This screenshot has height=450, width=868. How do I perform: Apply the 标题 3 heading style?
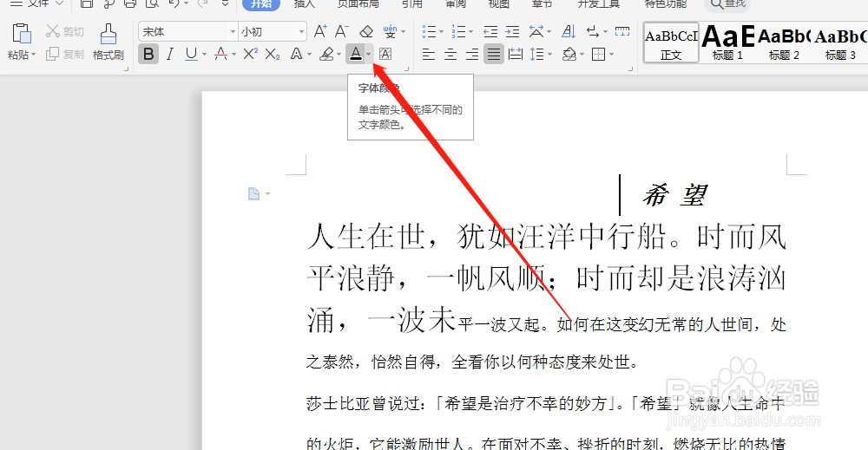(x=840, y=42)
